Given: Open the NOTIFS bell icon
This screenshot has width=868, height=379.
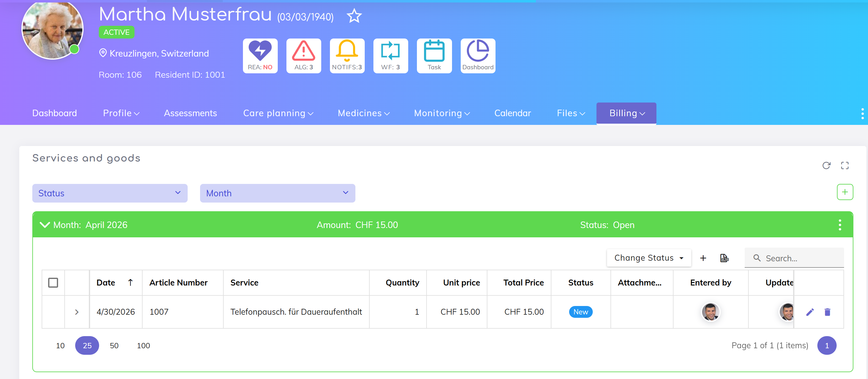Looking at the screenshot, I should click(x=347, y=56).
